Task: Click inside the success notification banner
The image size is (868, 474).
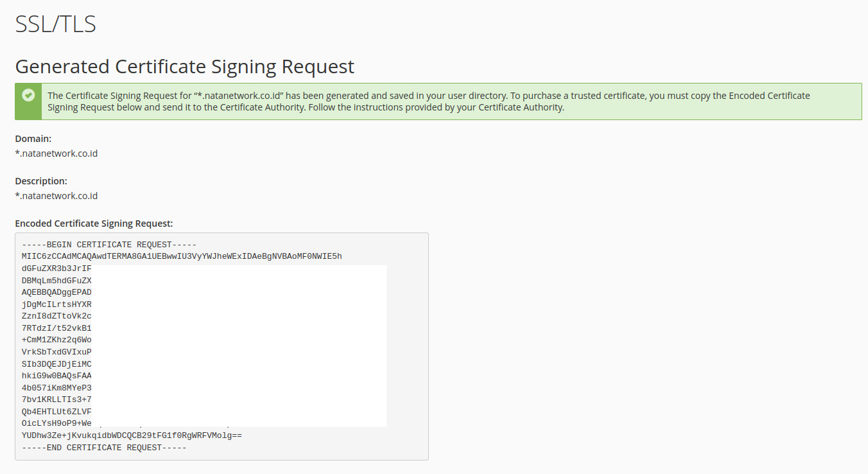Action: pyautogui.click(x=385, y=101)
